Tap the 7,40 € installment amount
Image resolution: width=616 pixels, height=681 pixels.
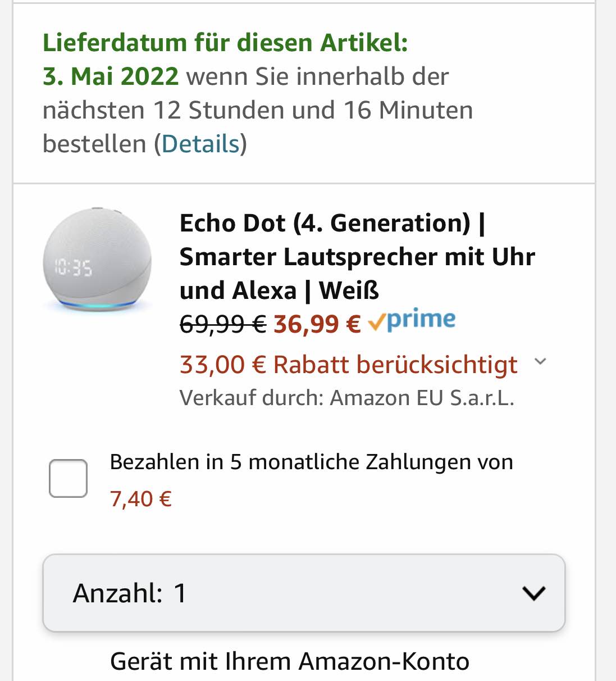pyautogui.click(x=141, y=499)
